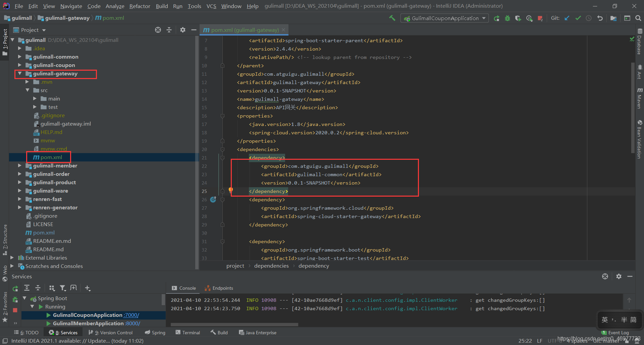Rerun service in the Services sidebar
This screenshot has height=345, width=644.
pyautogui.click(x=15, y=288)
